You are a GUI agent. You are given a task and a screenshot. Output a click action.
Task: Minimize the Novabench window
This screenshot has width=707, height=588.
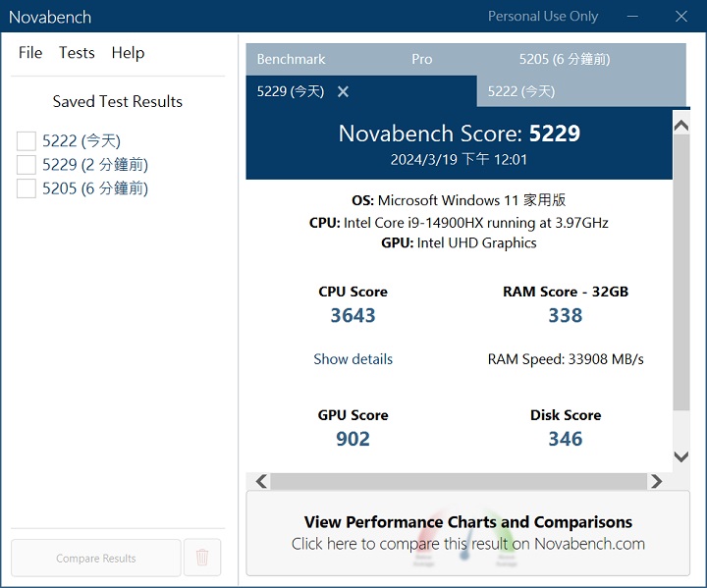coord(634,17)
